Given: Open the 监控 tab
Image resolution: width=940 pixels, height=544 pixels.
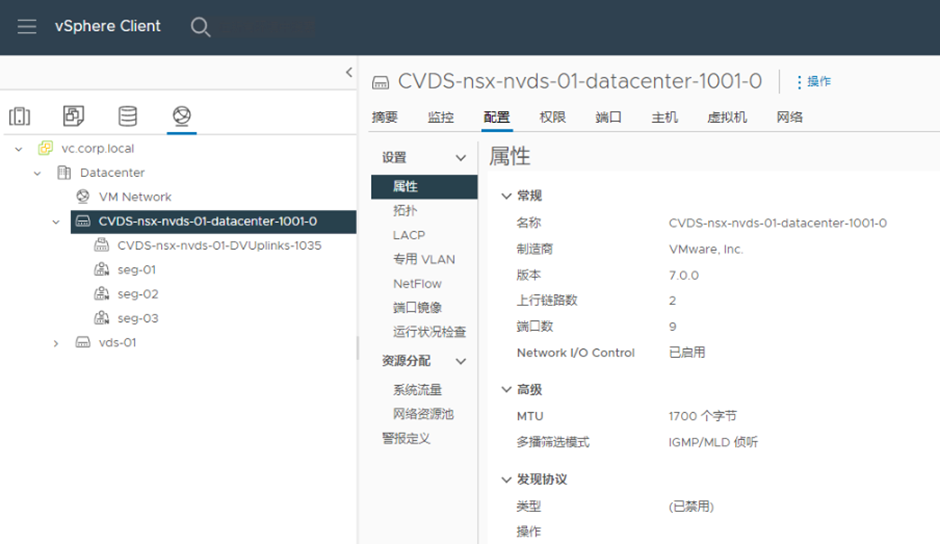Looking at the screenshot, I should (441, 117).
